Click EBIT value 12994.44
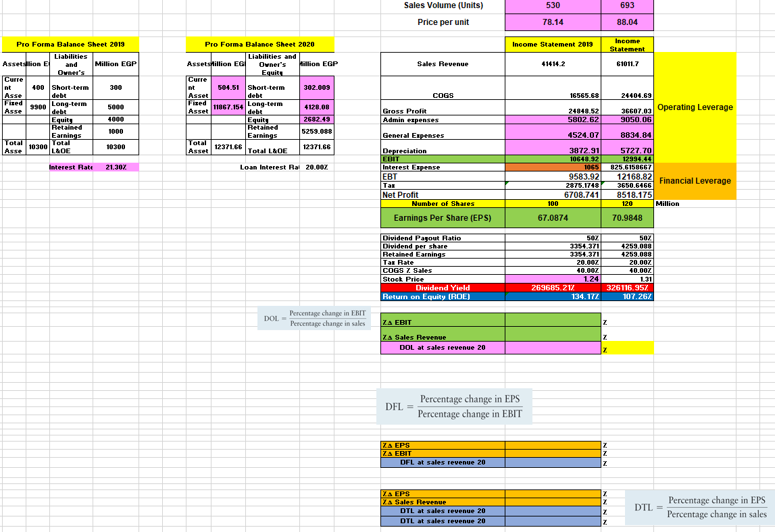Image resolution: width=775 pixels, height=532 pixels. 627,159
